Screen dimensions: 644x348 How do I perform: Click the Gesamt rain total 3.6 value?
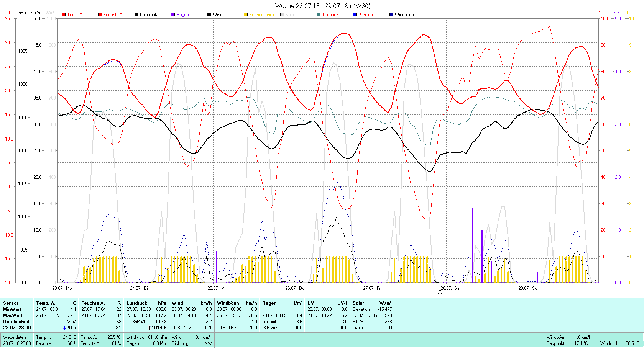tap(299, 321)
